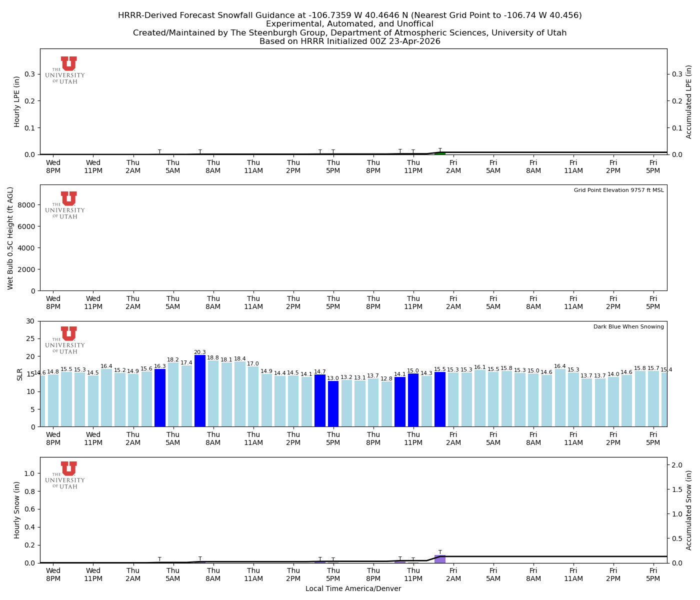Select the Utah U logo in the Wet Bulb panel
Viewport: 700px width, 600px height.
[x=65, y=206]
